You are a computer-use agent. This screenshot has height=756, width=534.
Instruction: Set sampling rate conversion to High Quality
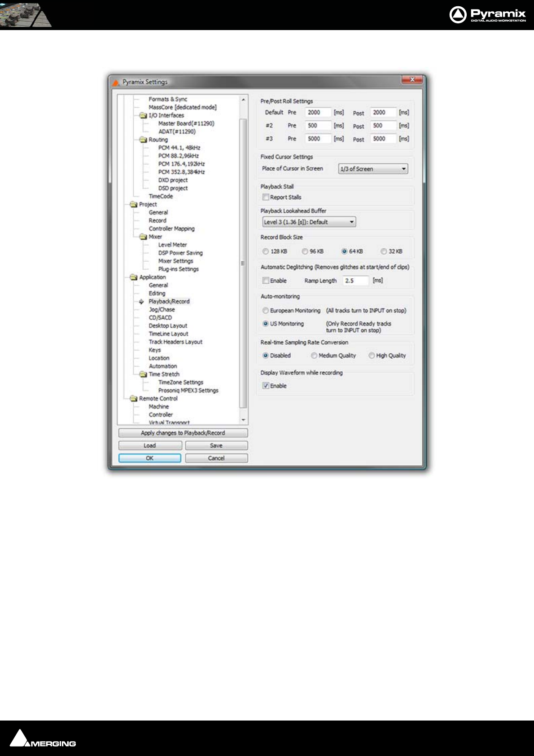pos(372,356)
